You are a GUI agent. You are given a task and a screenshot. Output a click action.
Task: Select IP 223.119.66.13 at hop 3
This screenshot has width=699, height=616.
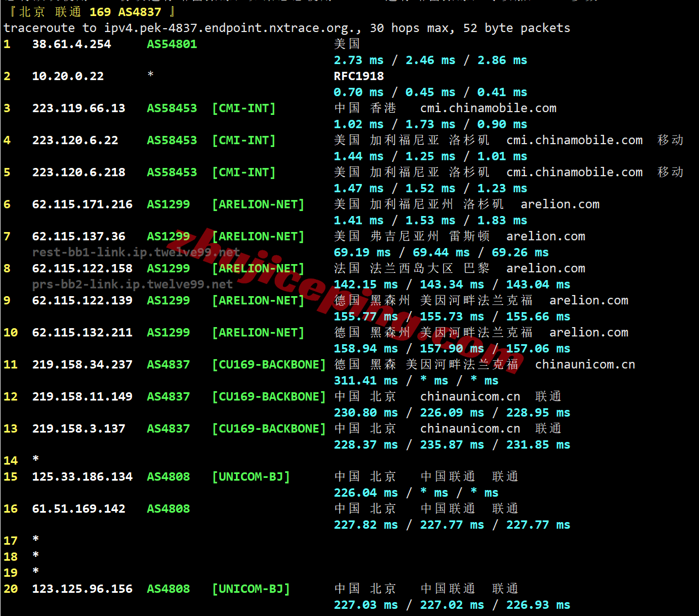(78, 108)
